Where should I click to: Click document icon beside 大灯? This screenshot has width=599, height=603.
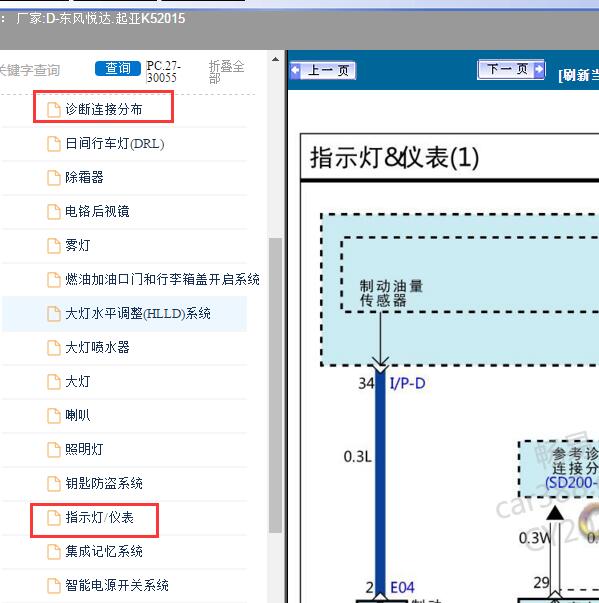point(54,381)
